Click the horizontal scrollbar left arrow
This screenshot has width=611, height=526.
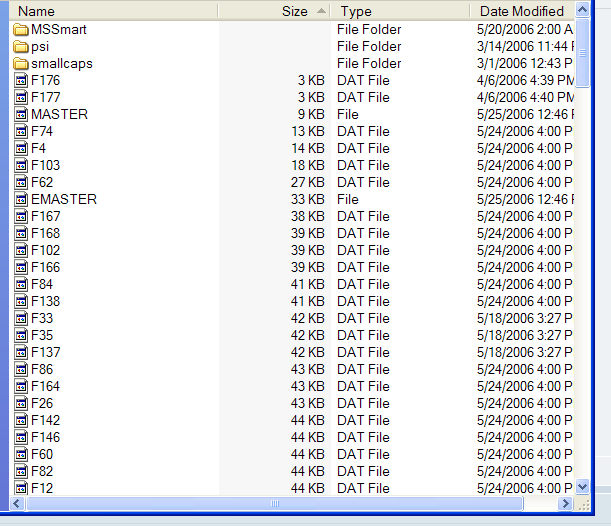point(17,504)
